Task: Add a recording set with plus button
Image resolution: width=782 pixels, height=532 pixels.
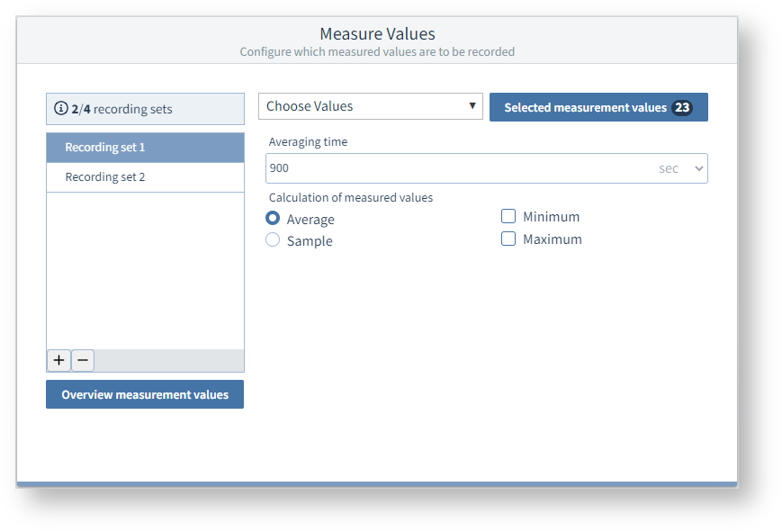Action: pos(58,360)
